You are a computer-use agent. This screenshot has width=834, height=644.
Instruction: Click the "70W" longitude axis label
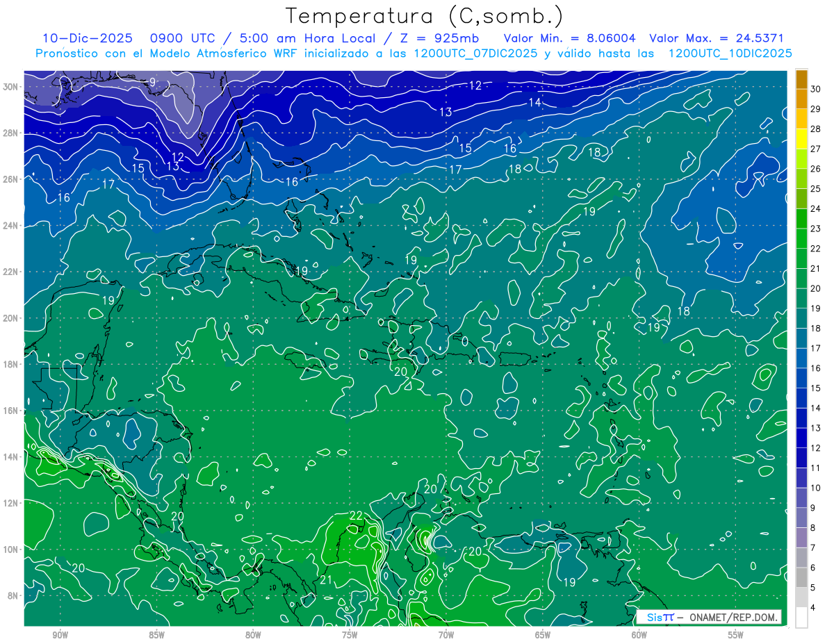(446, 635)
